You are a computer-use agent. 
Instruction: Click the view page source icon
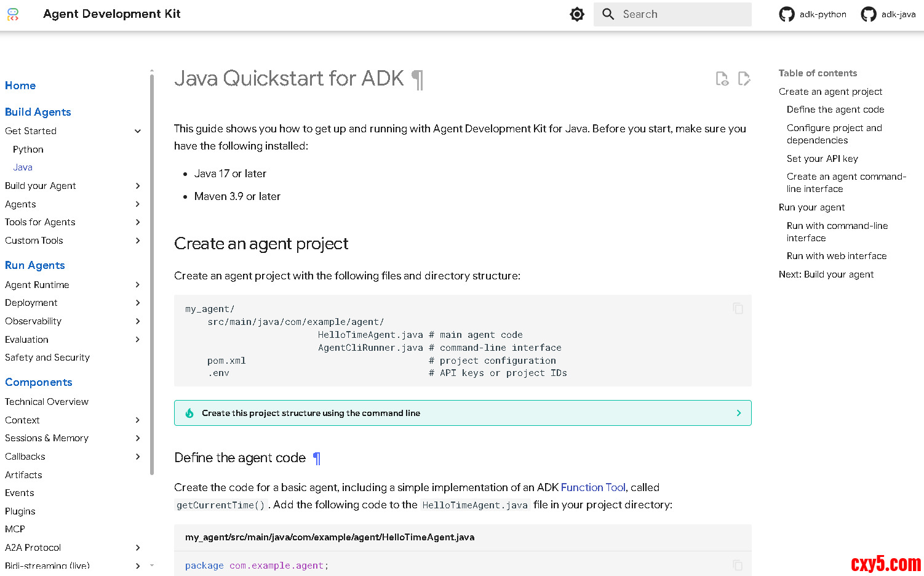click(722, 79)
